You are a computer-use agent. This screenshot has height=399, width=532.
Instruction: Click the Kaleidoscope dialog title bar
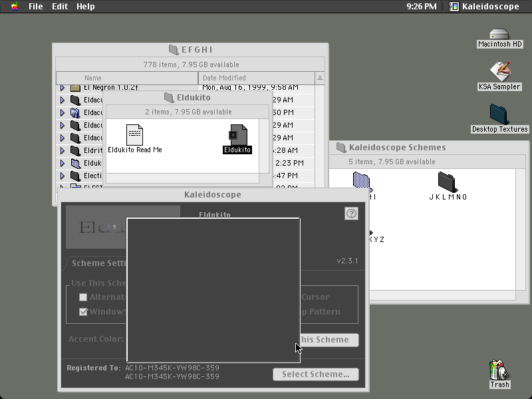pos(213,195)
